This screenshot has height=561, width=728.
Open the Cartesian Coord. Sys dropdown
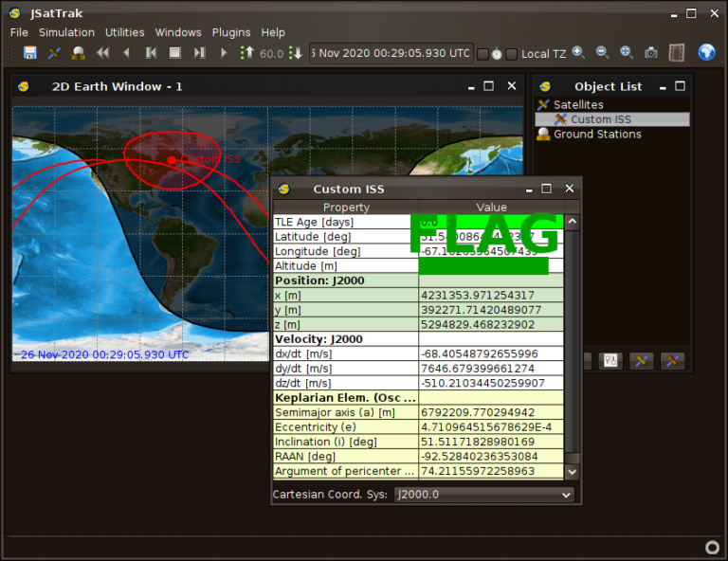coord(484,495)
